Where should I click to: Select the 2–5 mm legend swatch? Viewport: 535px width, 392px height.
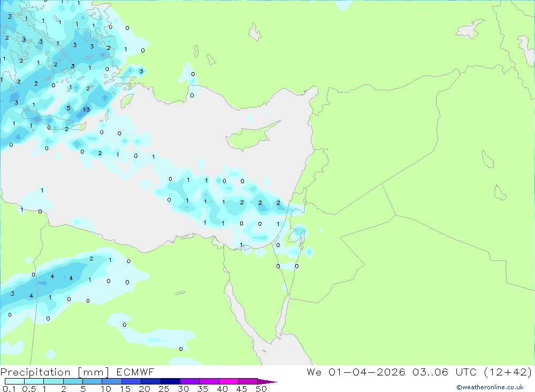(73, 381)
